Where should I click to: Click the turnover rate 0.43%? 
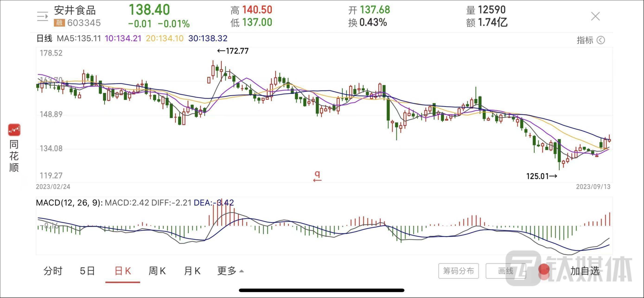point(373,22)
